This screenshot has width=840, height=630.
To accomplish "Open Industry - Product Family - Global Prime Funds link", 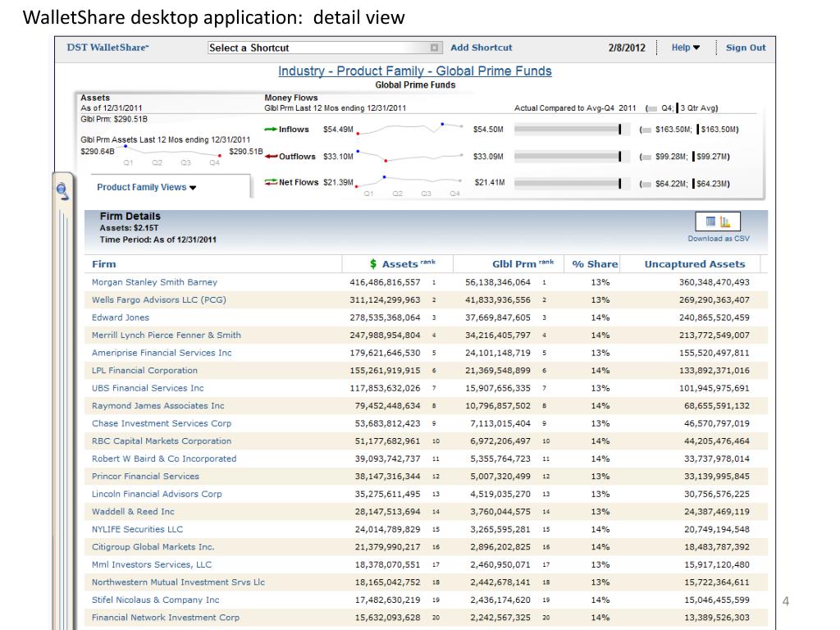I will [x=414, y=71].
